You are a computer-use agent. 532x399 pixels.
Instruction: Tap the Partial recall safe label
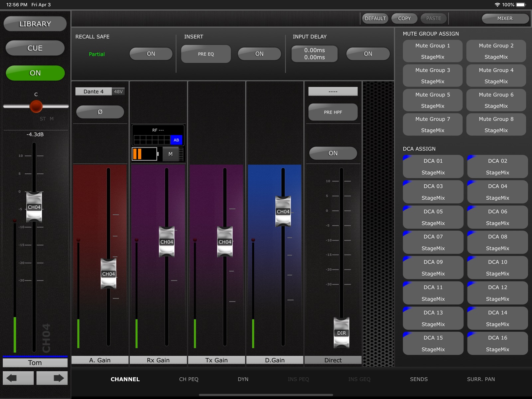(97, 54)
